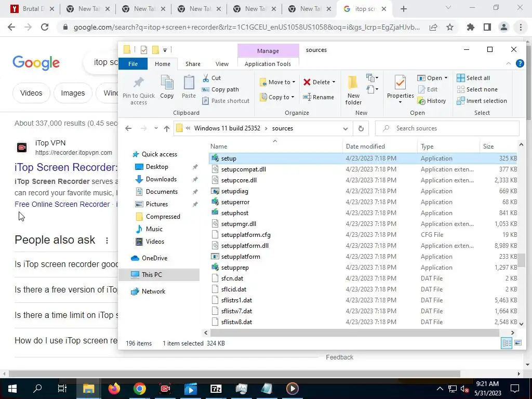Click Select all
Viewport: 532px width, 399px height.
click(473, 78)
